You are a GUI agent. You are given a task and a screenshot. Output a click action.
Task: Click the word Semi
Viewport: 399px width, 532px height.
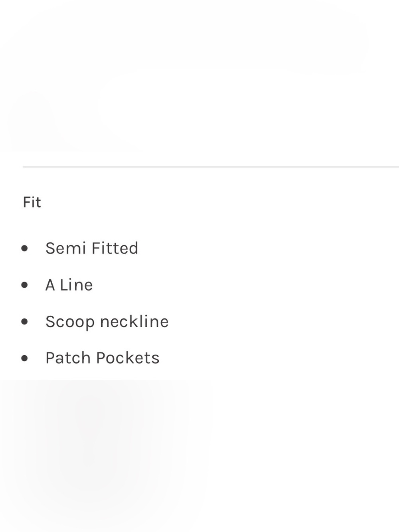pyautogui.click(x=66, y=248)
